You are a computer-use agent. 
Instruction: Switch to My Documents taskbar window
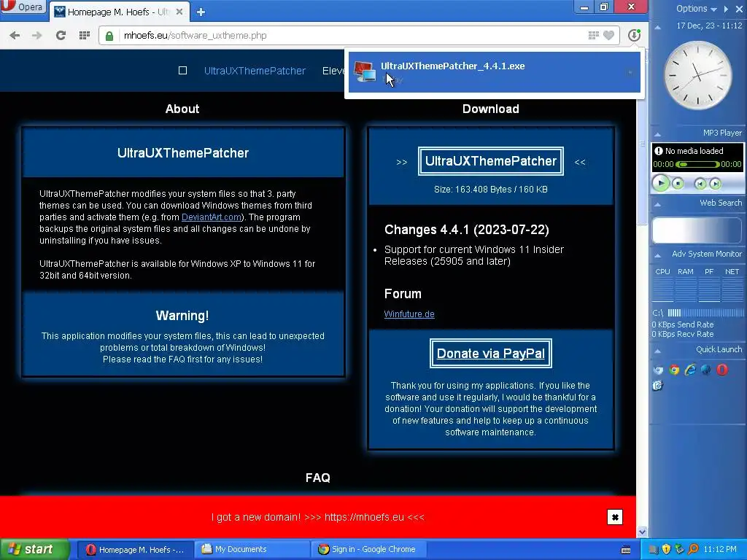(x=252, y=550)
